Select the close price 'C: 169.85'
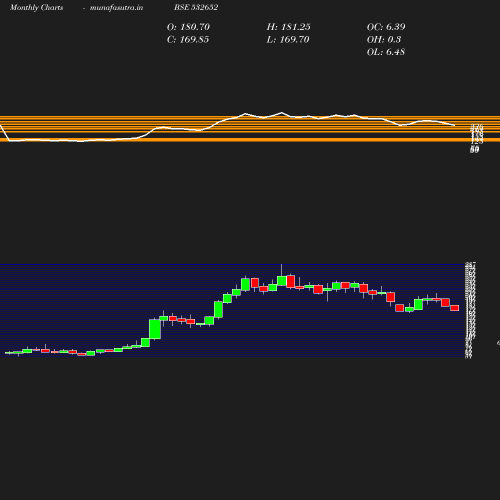Image resolution: width=500 pixels, height=500 pixels. pos(188,40)
